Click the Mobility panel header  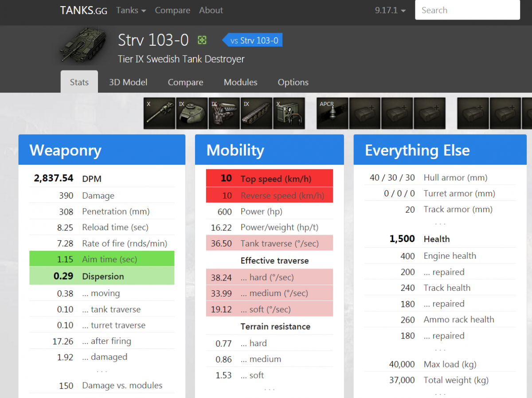pyautogui.click(x=270, y=150)
